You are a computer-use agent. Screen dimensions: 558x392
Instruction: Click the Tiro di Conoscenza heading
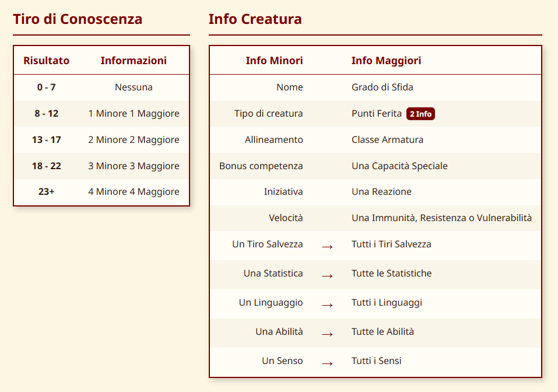pos(78,19)
